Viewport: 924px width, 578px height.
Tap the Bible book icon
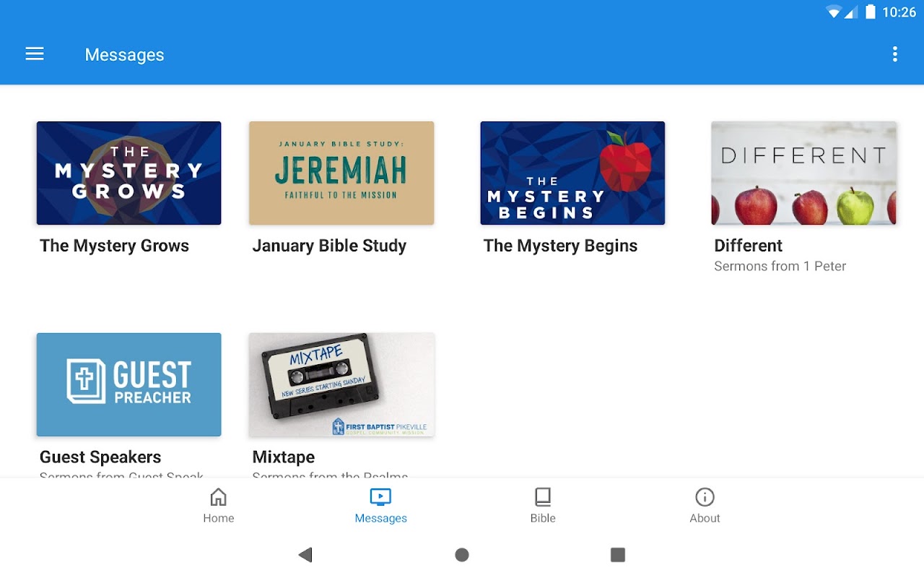coord(543,497)
